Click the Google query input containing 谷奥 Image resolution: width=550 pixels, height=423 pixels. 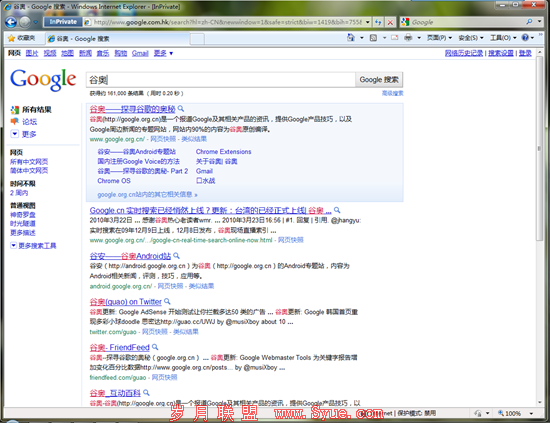click(x=221, y=80)
